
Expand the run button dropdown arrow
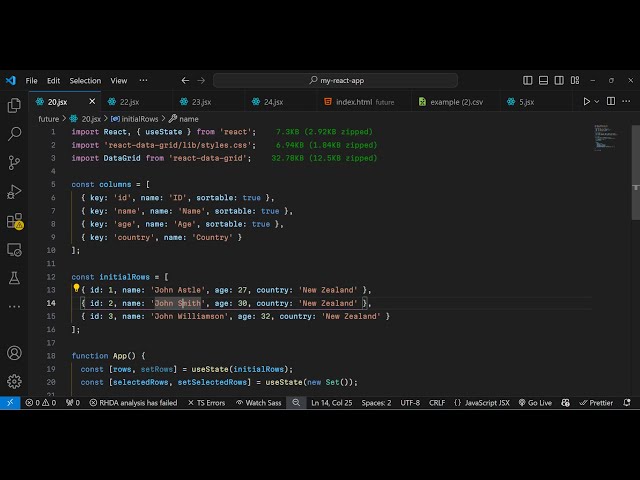coord(598,101)
